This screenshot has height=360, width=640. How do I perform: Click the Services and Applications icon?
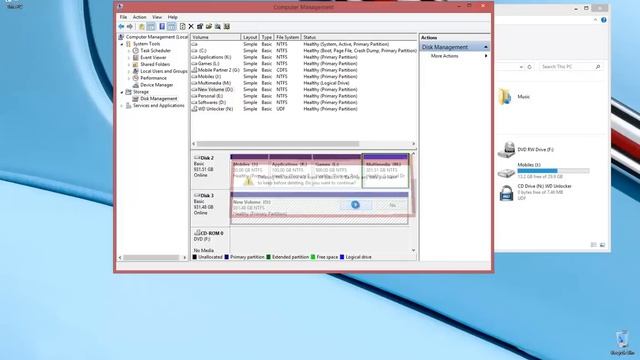[129, 106]
